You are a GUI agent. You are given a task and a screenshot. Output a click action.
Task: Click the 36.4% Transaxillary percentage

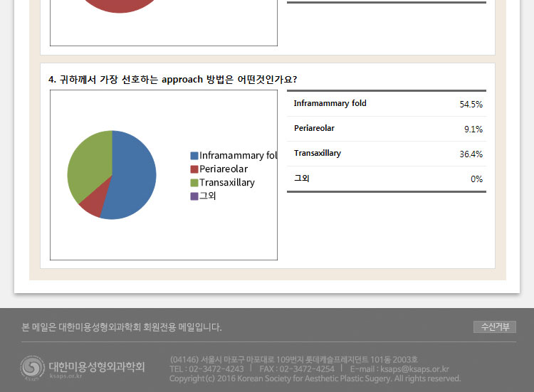[471, 154]
